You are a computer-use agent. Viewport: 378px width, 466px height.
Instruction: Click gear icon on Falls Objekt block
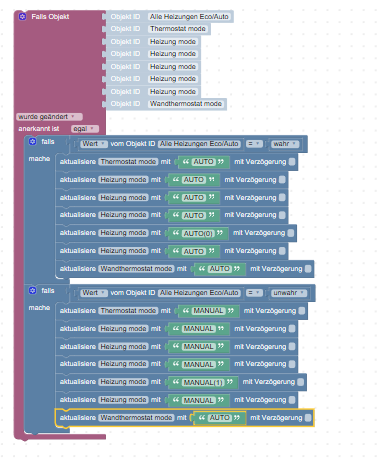(x=22, y=16)
